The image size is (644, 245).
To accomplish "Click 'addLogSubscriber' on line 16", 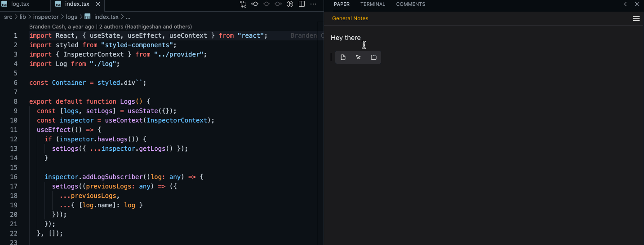I will point(112,177).
